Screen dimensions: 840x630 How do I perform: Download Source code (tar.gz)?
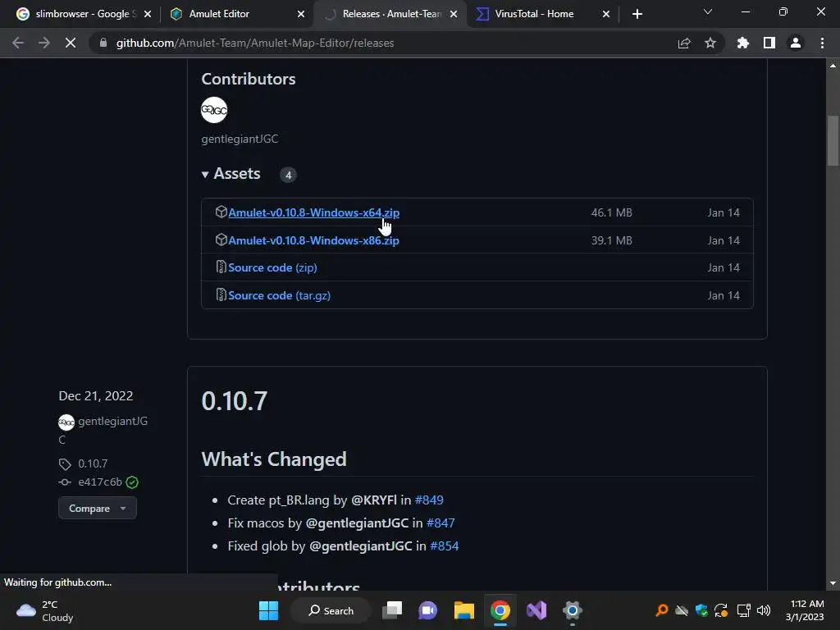[279, 295]
